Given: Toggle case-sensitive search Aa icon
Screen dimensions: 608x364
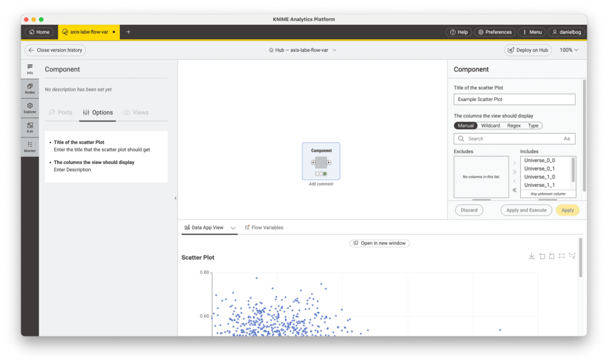Looking at the screenshot, I should pos(567,139).
